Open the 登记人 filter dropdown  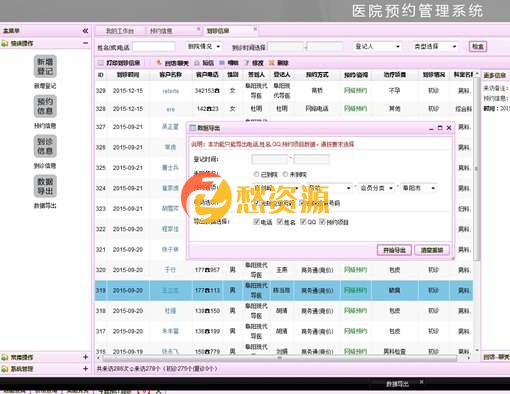(377, 46)
